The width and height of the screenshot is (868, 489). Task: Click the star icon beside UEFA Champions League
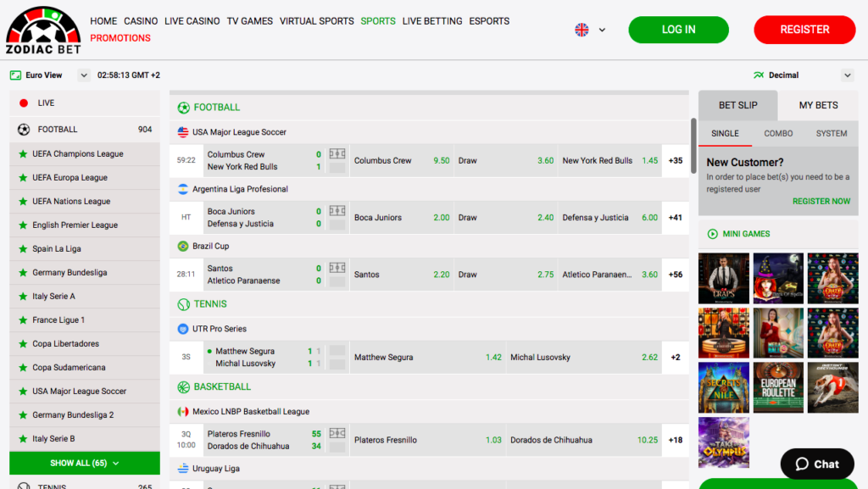point(23,153)
